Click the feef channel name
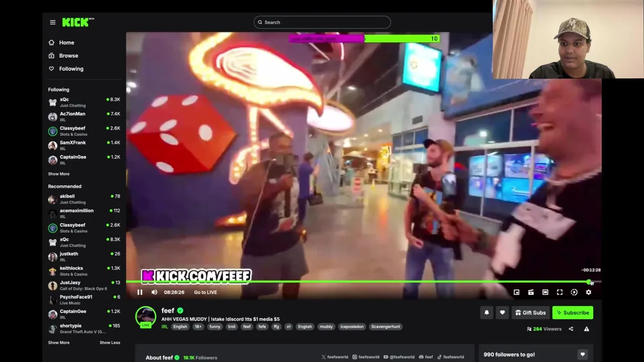The image size is (644, 362). tap(168, 311)
